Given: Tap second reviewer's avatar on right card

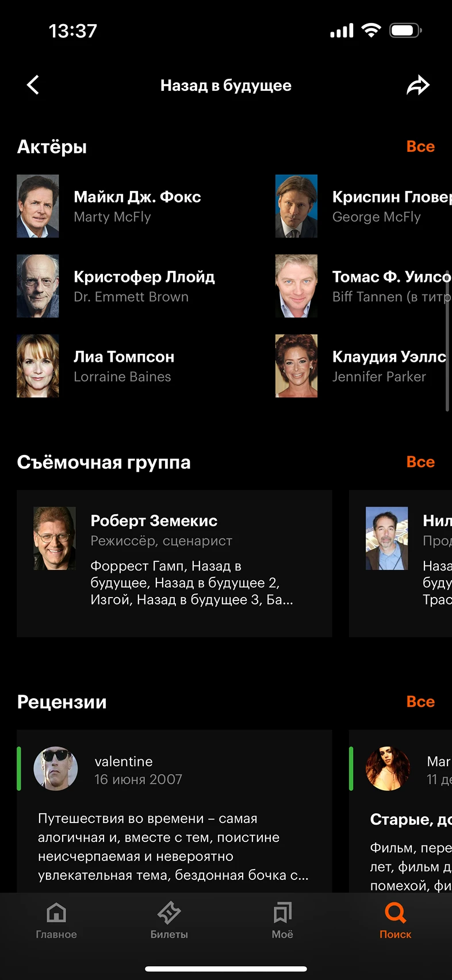Looking at the screenshot, I should coord(388,769).
